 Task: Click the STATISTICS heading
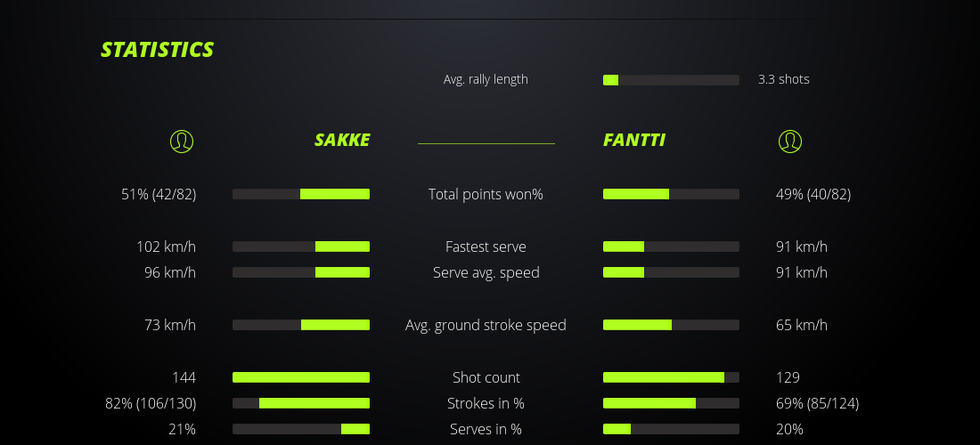tap(158, 49)
